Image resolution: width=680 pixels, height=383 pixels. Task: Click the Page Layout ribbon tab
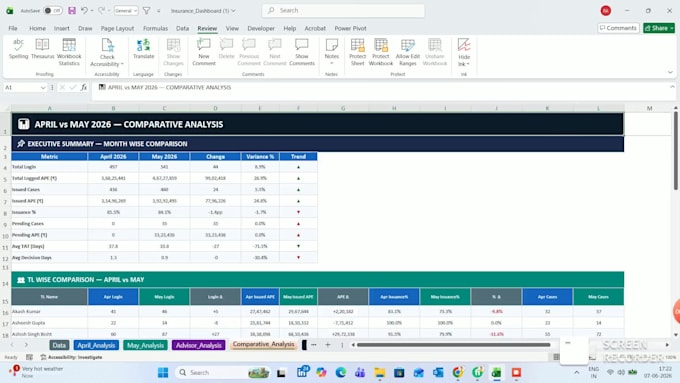coord(117,28)
